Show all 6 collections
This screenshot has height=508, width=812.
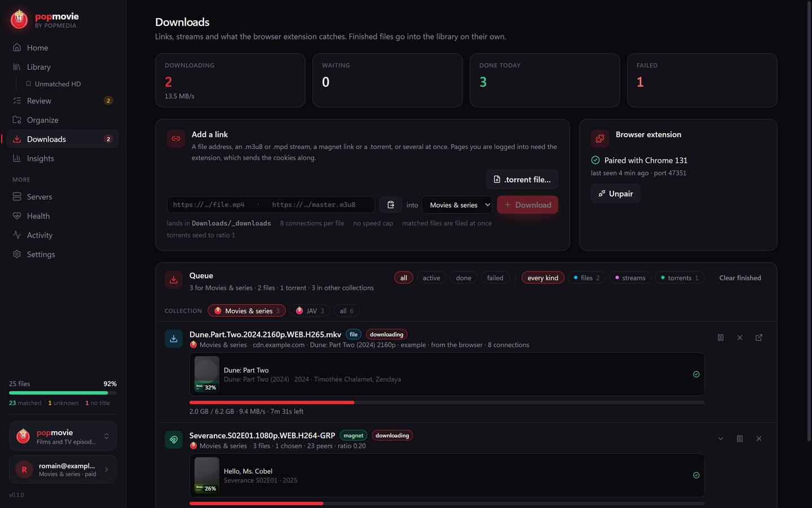pyautogui.click(x=347, y=310)
